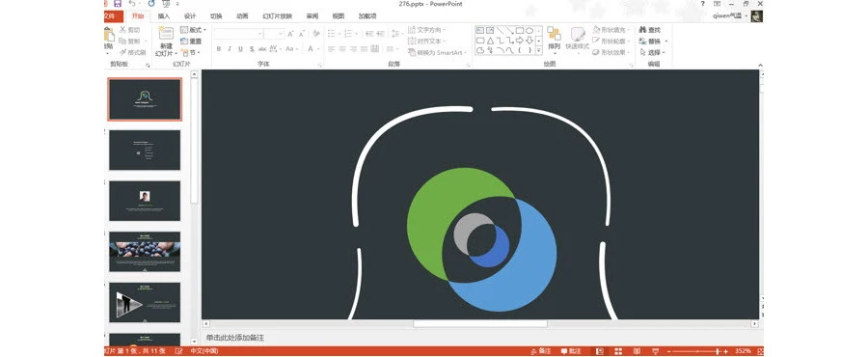Select the triangle shape in shapes gallery

(x=490, y=41)
